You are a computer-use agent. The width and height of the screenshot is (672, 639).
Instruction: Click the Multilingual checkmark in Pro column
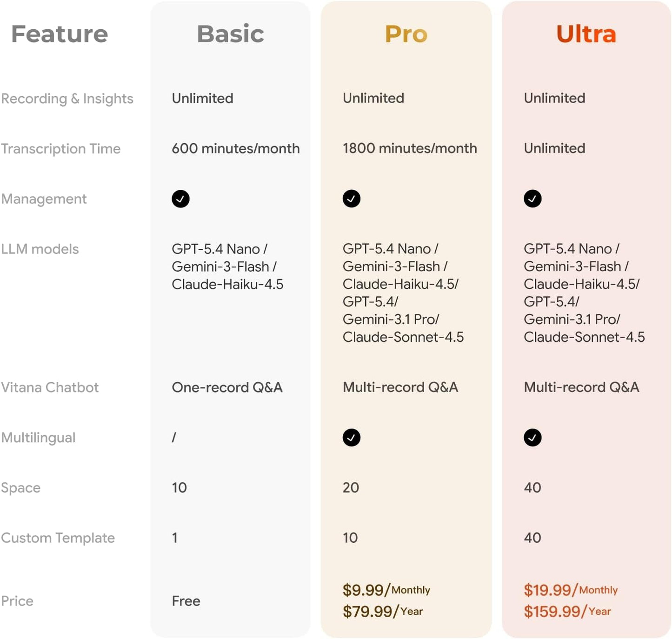tap(352, 438)
